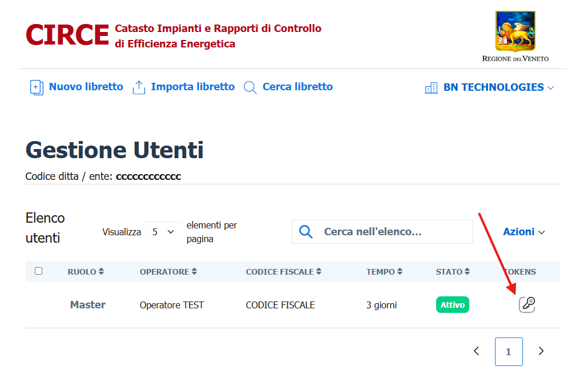Sort table by STATO column
Viewport: 588px width, 374px height.
click(453, 272)
